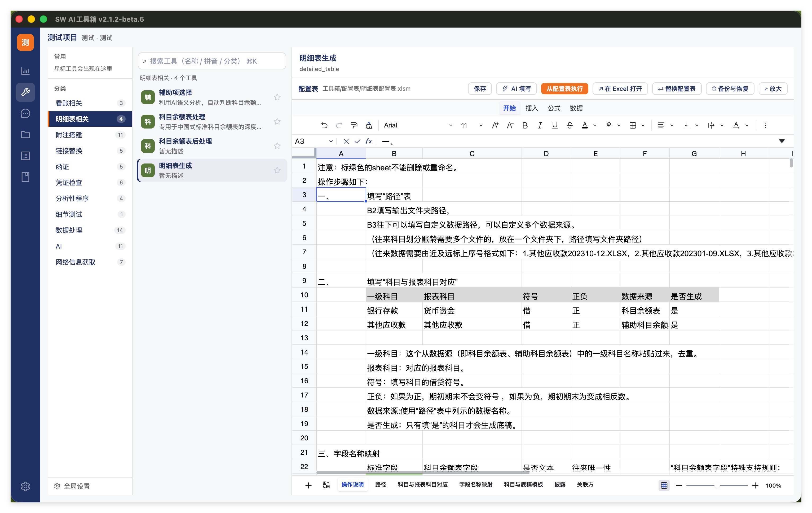Viewport: 812px width, 513px height.
Task: Expand the formula bar with triangle
Action: point(782,141)
